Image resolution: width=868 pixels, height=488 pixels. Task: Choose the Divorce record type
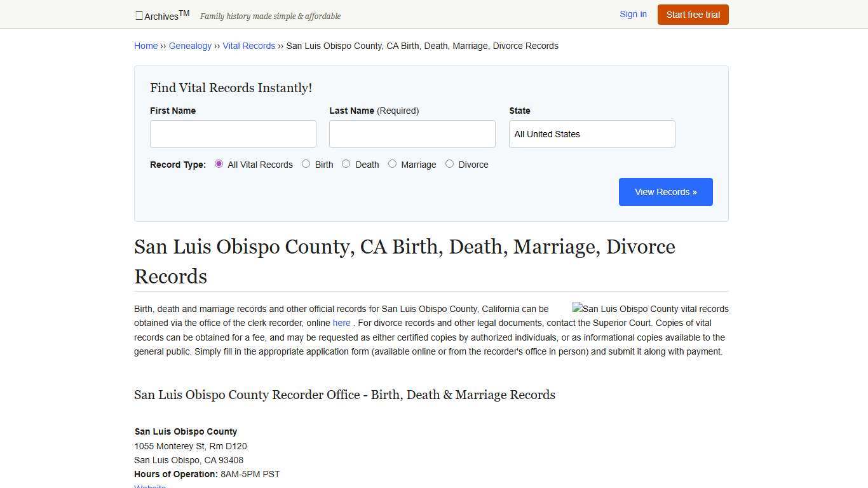click(x=450, y=163)
